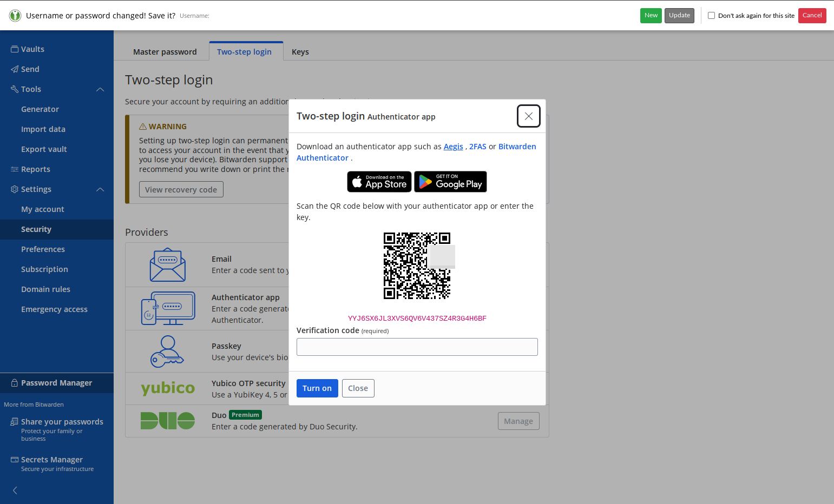Click the Send paper-plane icon

tap(15, 69)
